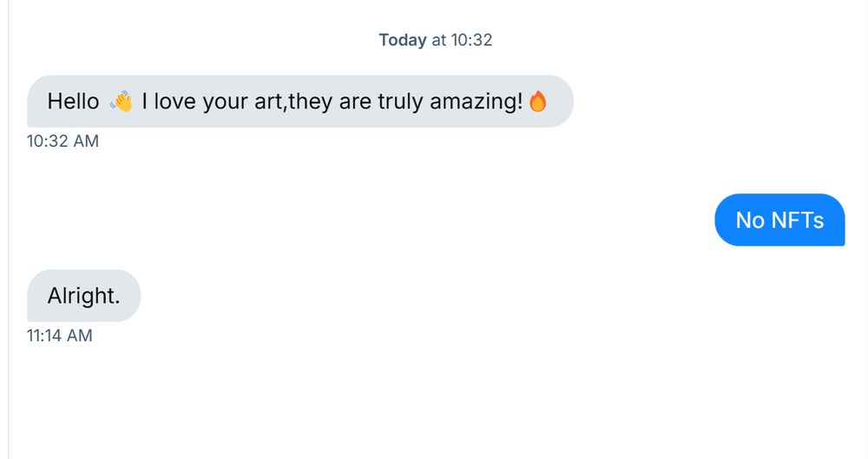868x459 pixels.
Task: Click the word 'are' in first message
Action: point(355,103)
